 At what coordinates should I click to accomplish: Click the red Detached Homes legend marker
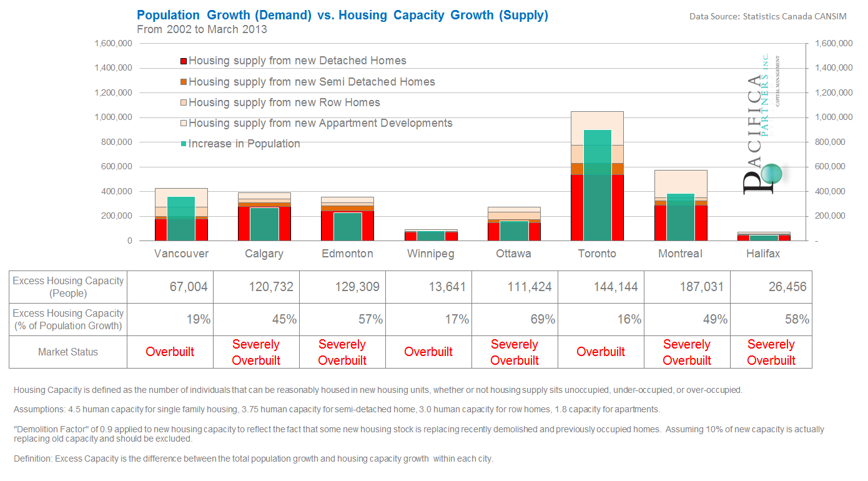(x=183, y=61)
